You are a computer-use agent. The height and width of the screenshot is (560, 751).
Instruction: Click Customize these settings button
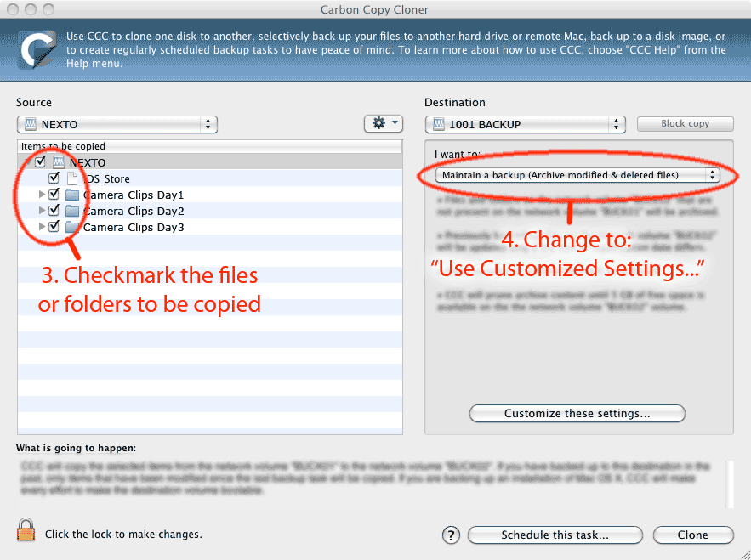[x=577, y=414]
